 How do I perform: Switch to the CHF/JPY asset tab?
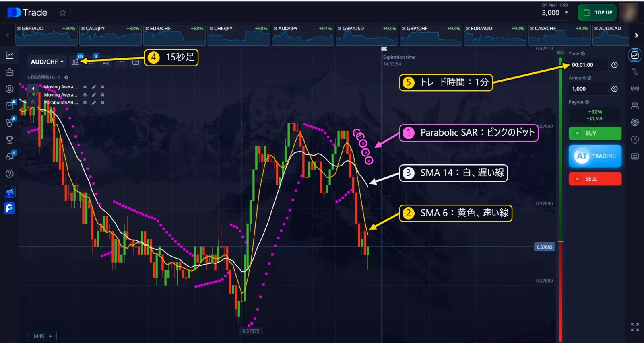click(x=238, y=35)
